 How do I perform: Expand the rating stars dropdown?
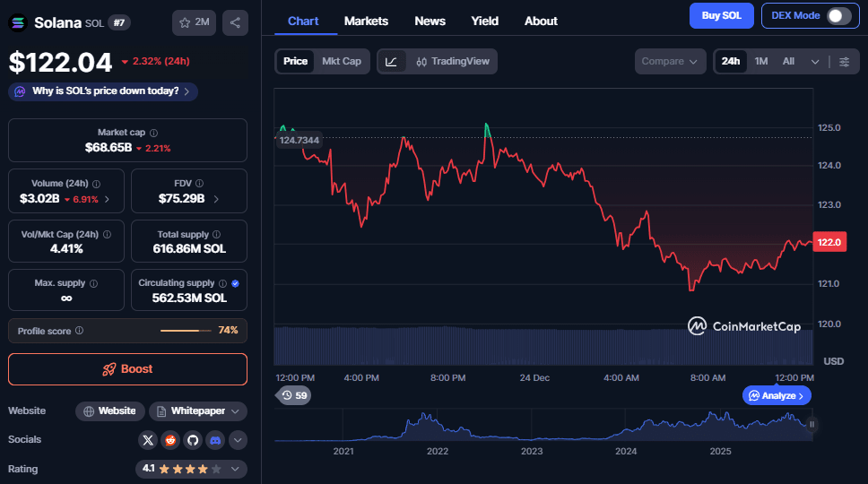(x=237, y=468)
